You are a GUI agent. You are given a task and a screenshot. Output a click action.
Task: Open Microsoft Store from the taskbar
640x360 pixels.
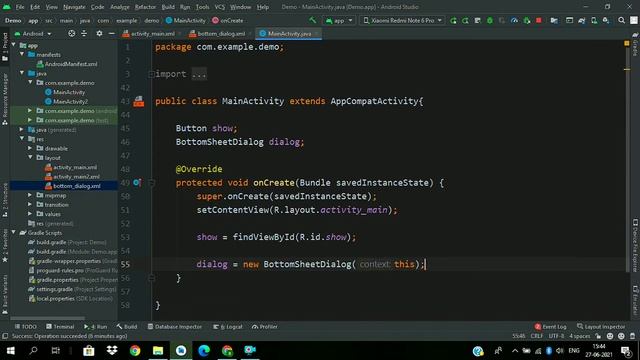point(89,351)
